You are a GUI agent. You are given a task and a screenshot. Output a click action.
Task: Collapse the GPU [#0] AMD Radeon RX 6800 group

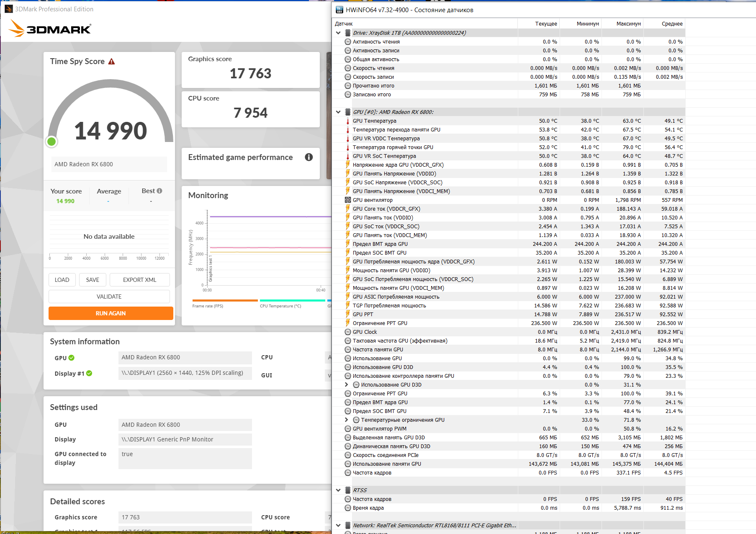click(x=338, y=112)
